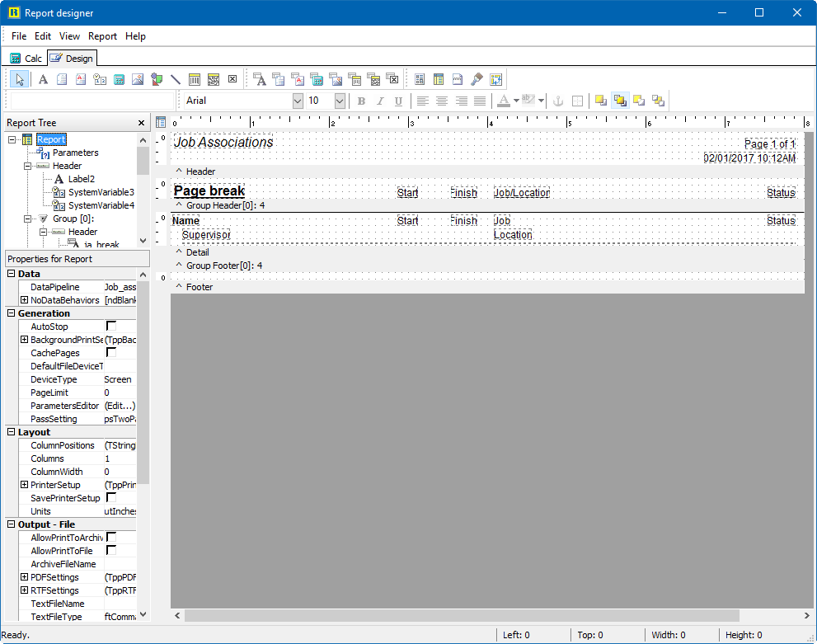
Task: Select the Line drawing tool
Action: [176, 79]
